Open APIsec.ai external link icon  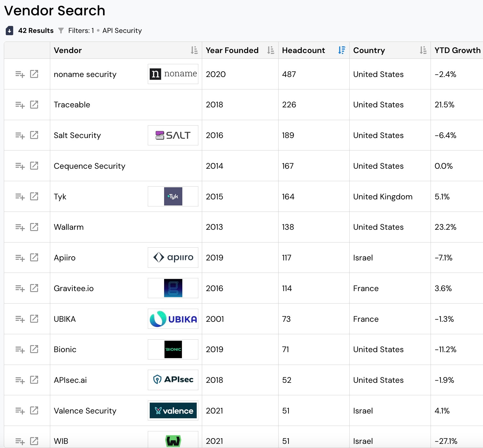click(34, 380)
